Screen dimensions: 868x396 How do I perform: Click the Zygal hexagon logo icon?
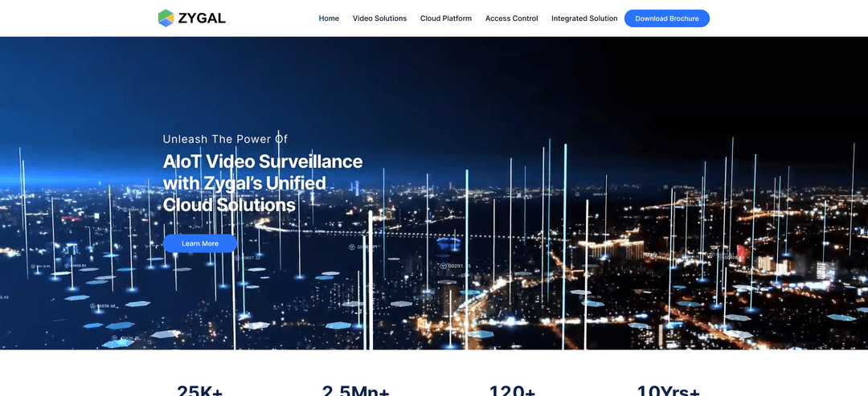(x=166, y=18)
